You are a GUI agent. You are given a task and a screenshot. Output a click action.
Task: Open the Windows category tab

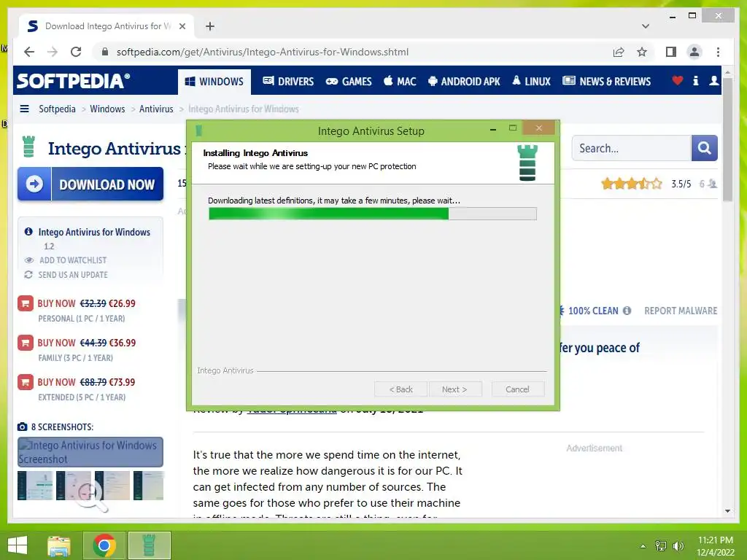[x=214, y=82]
